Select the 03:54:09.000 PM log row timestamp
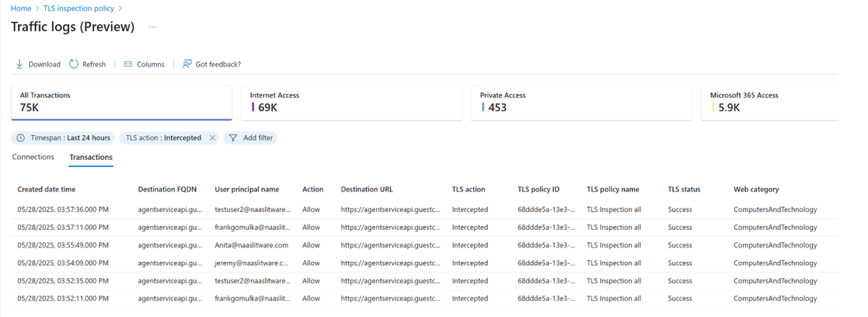The width and height of the screenshot is (868, 317). [x=63, y=263]
